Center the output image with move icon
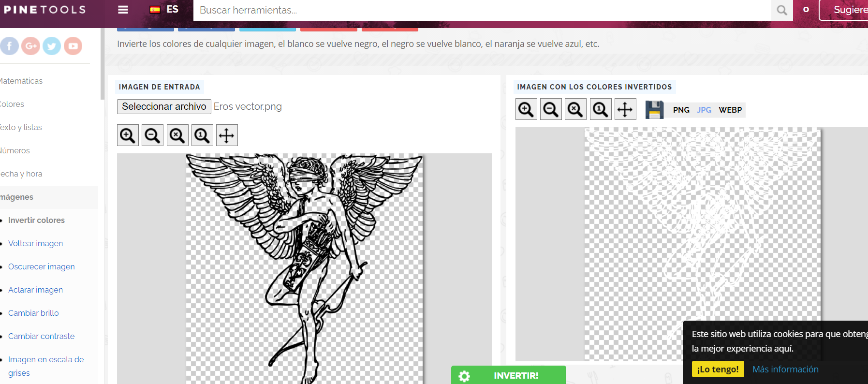 point(625,109)
